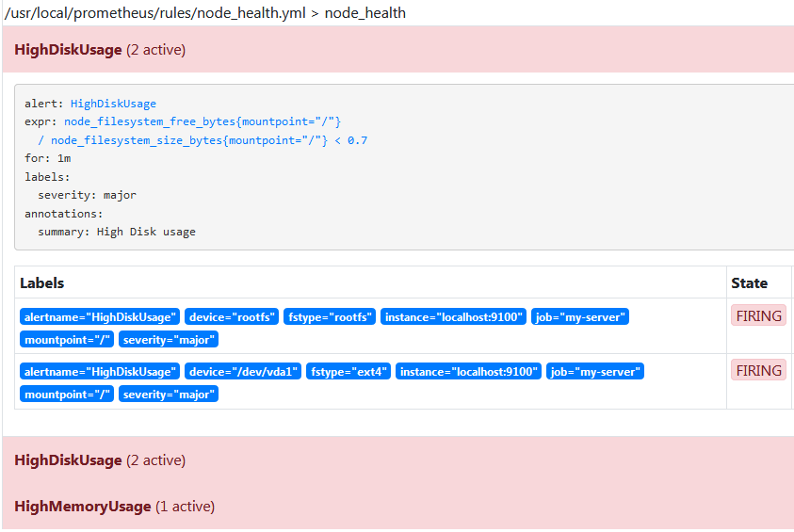Click the node_filesystem_size_bytes < 0.7 expression line
This screenshot has height=532, width=794.
pyautogui.click(x=203, y=140)
